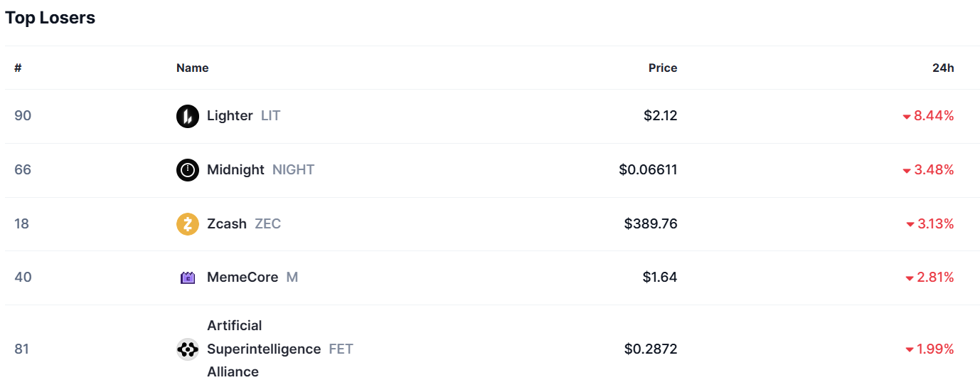Open the MemeCore name link
The width and height of the screenshot is (980, 380).
pos(243,278)
